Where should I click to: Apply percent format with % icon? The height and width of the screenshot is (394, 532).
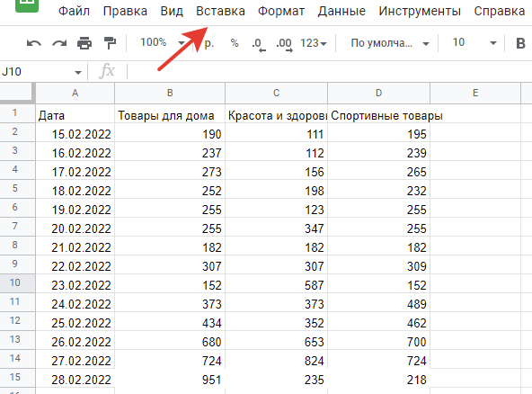235,43
